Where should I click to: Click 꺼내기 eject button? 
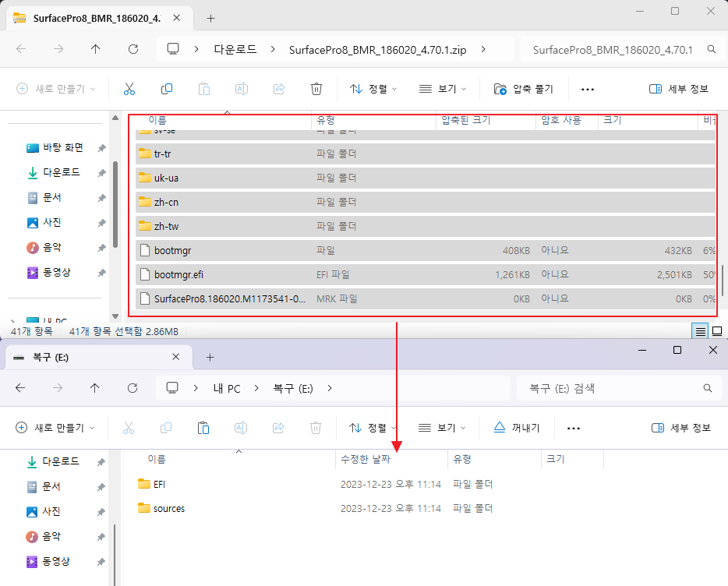click(517, 428)
